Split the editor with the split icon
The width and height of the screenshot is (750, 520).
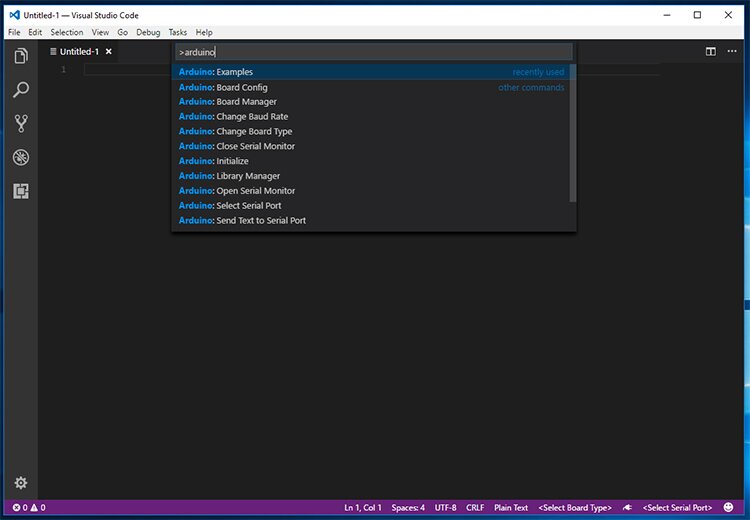coord(711,51)
